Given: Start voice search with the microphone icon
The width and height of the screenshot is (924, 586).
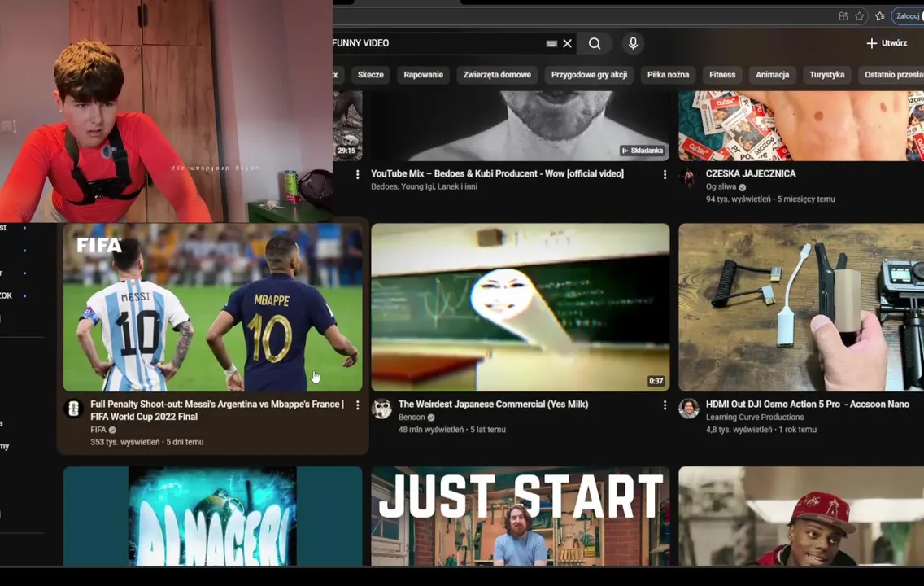Looking at the screenshot, I should [x=633, y=43].
